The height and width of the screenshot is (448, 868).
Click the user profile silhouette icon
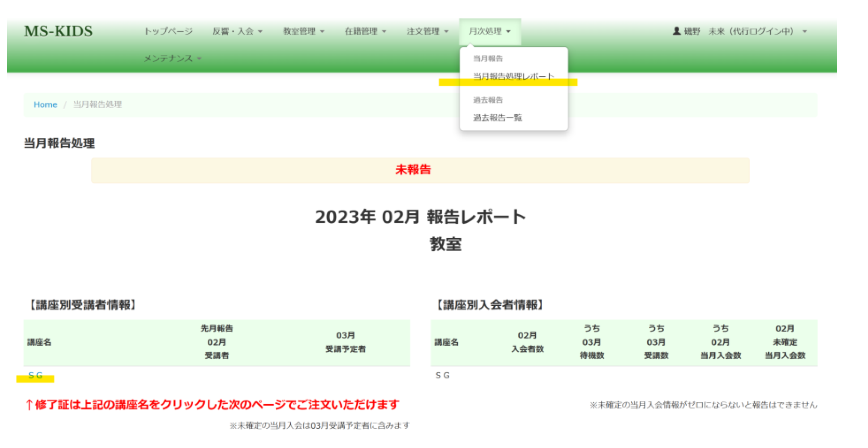676,31
